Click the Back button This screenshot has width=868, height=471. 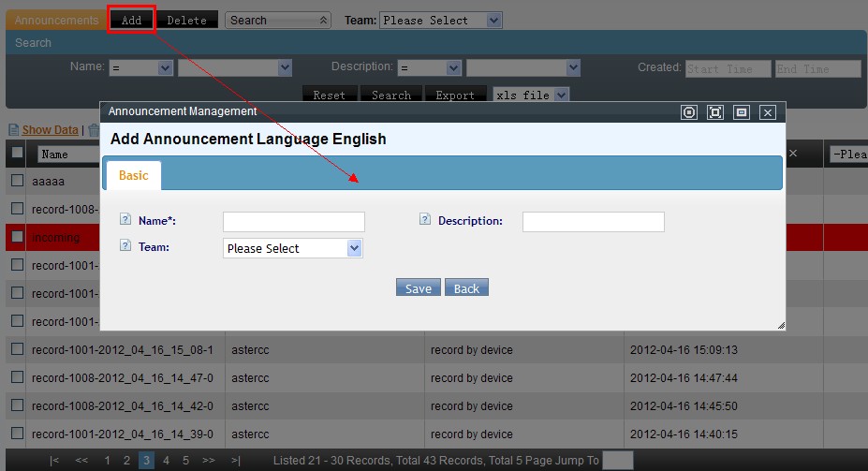tap(466, 287)
